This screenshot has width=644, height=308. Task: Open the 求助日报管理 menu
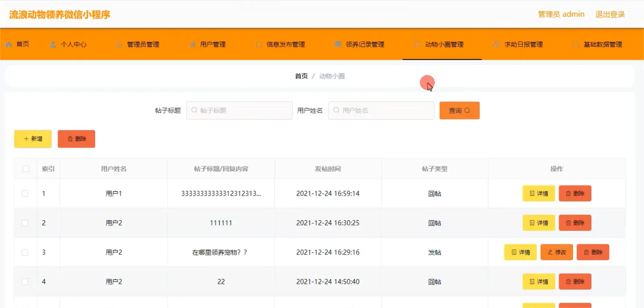[518, 44]
